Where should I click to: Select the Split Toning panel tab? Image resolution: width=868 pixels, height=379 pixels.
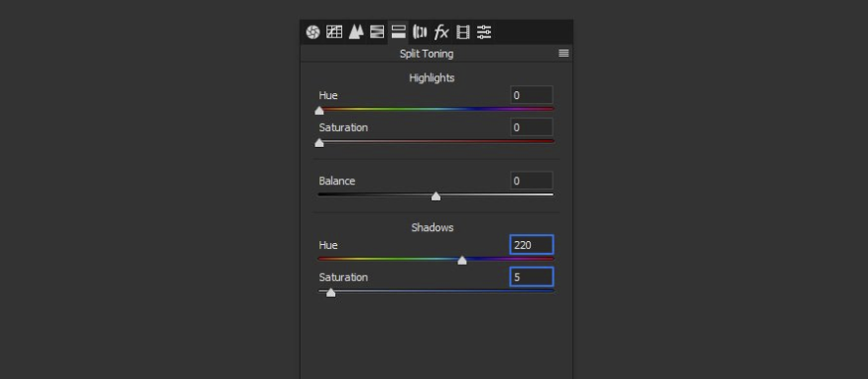tap(398, 32)
